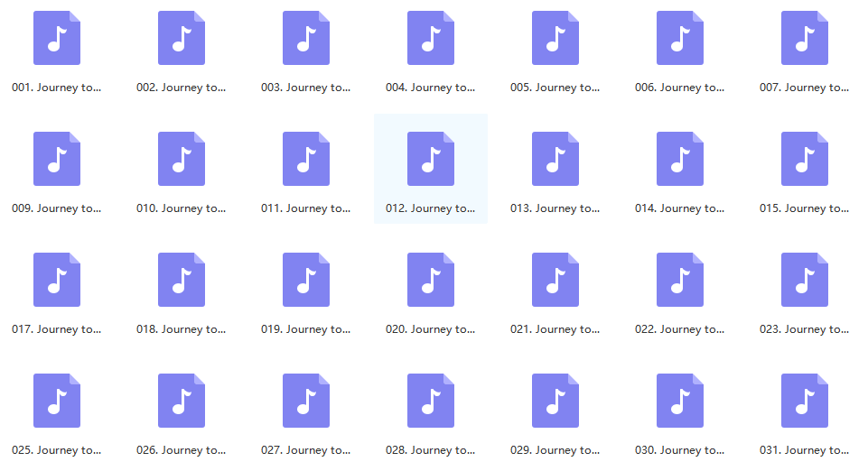Select the 020. Journey to file icon
The width and height of the screenshot is (868, 471).
pyautogui.click(x=430, y=280)
